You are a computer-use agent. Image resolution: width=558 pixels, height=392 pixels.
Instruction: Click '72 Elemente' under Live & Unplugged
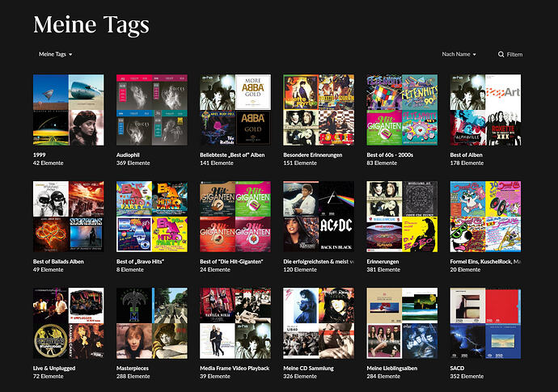[x=48, y=377]
